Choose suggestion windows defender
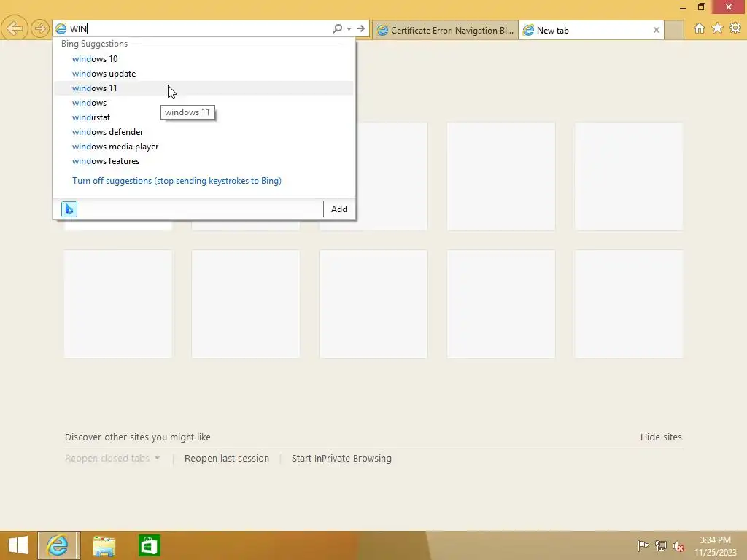The height and width of the screenshot is (560, 747). click(x=204, y=132)
